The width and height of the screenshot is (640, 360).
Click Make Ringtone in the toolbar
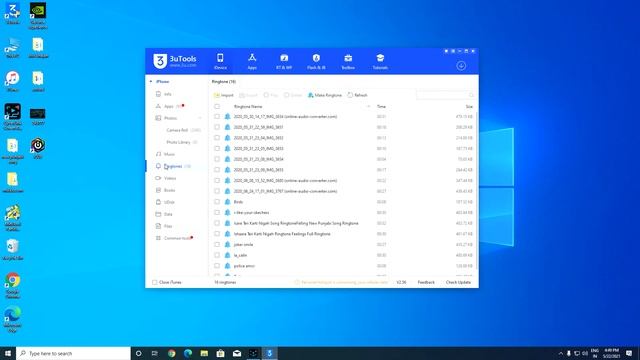(325, 95)
